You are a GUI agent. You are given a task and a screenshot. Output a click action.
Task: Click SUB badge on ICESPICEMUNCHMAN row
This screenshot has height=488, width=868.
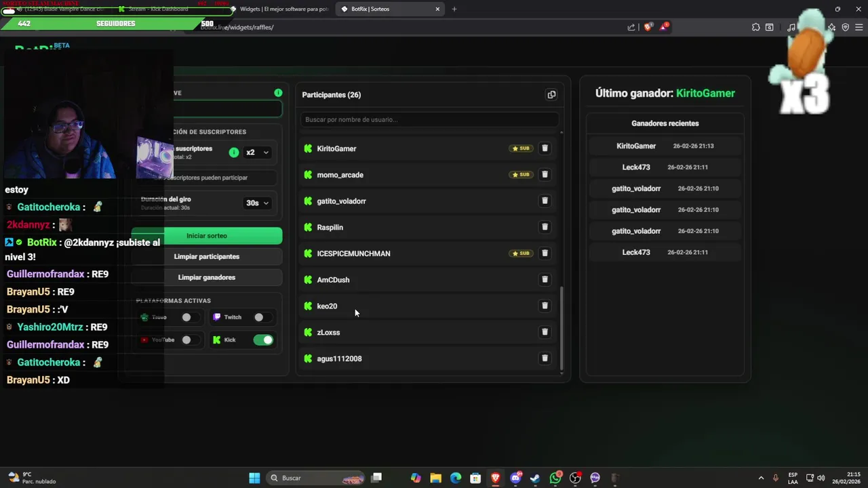(x=521, y=253)
